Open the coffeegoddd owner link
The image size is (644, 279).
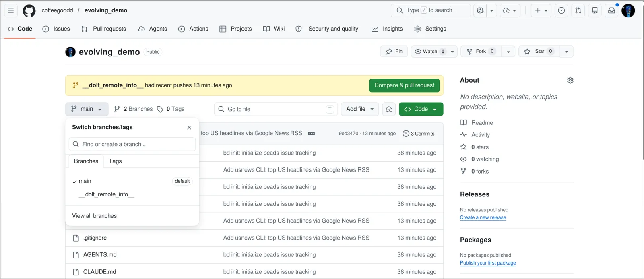pos(57,10)
